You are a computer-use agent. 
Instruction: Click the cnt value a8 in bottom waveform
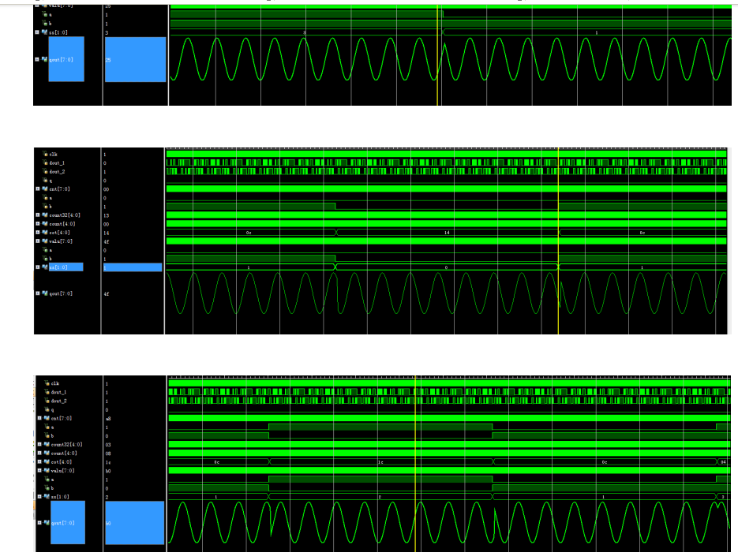108,419
